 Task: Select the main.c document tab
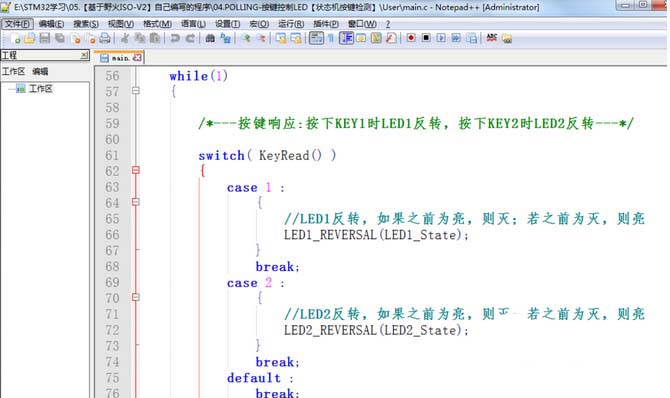[119, 58]
